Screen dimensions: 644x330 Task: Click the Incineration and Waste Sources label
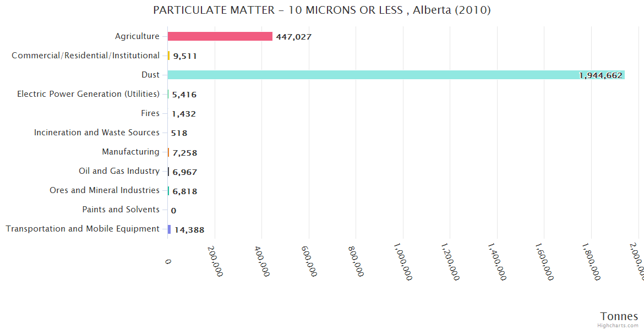[96, 133]
